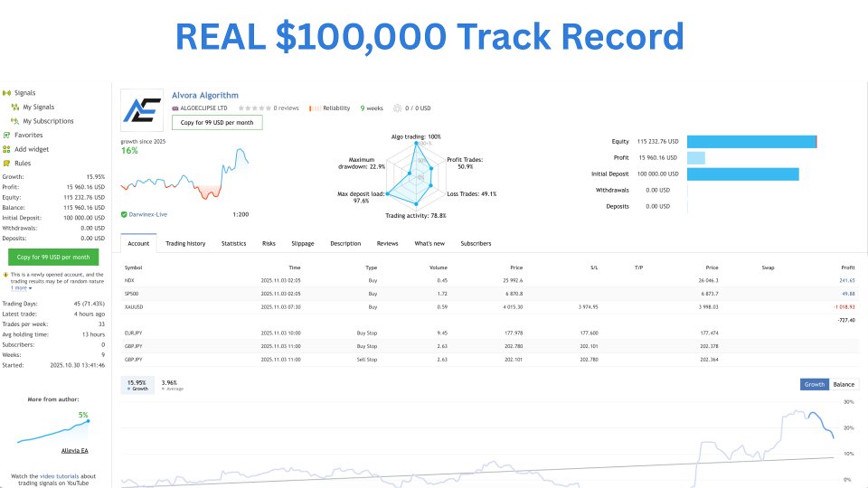Screen dimensions: 868x488
Task: Select the GBPJPY Sell Stop row type
Action: [x=367, y=360]
